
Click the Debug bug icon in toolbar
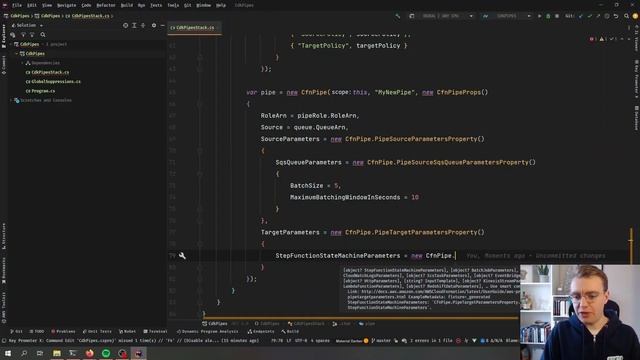548,16
